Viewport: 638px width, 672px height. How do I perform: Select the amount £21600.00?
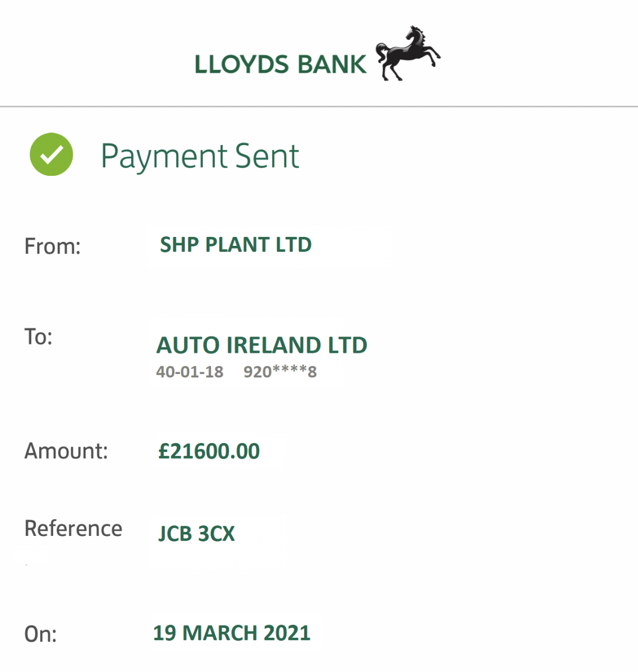(x=209, y=451)
